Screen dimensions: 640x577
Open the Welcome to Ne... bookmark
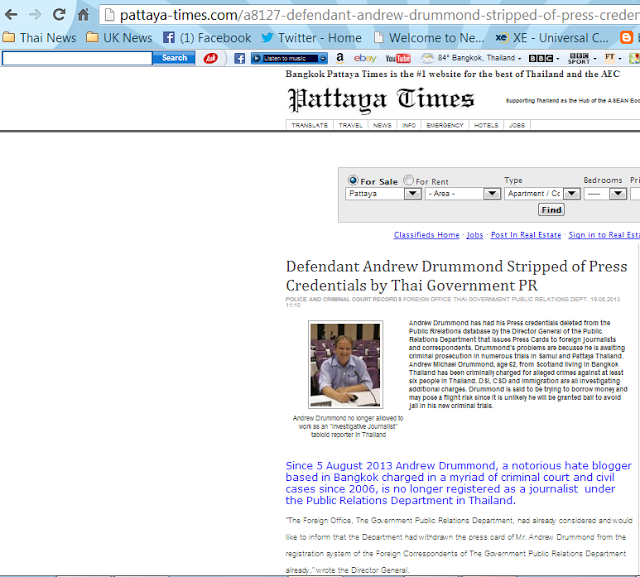coord(429,38)
